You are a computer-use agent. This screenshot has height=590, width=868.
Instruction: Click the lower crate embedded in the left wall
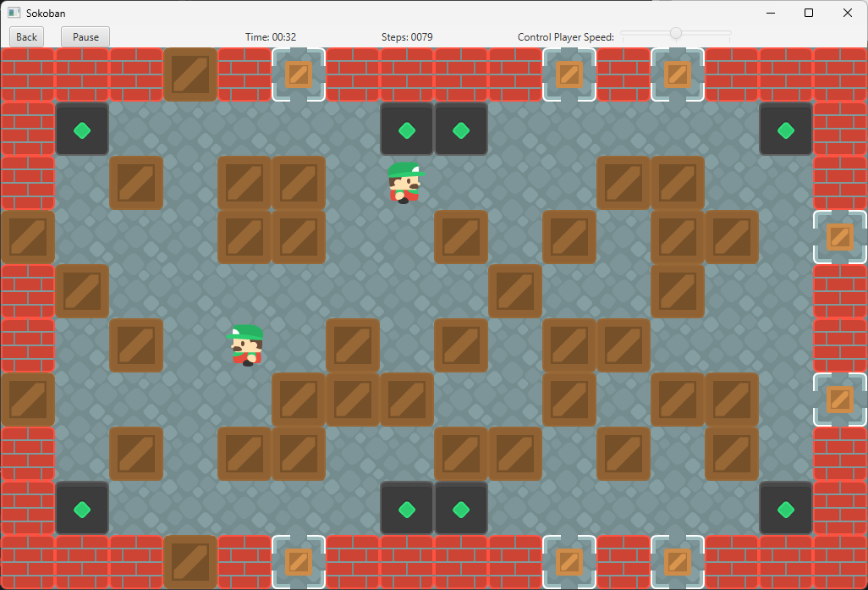pyautogui.click(x=28, y=400)
